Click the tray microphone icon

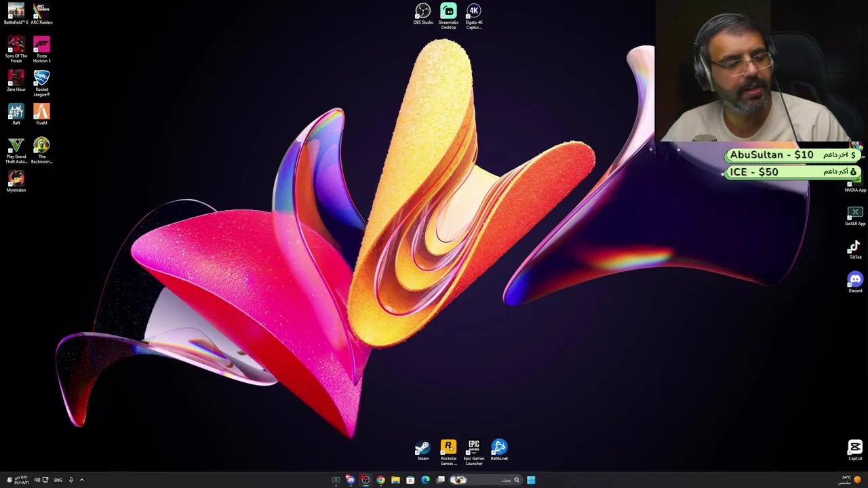click(71, 480)
